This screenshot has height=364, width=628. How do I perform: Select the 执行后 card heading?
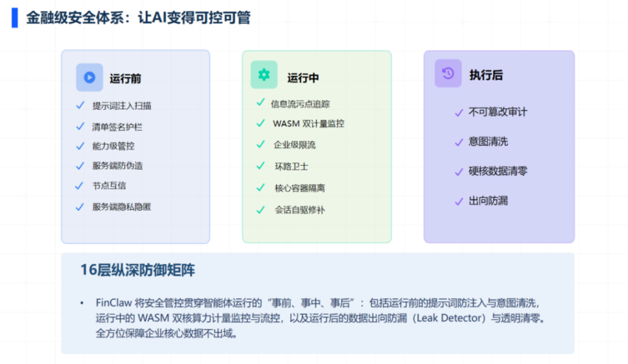tap(486, 75)
